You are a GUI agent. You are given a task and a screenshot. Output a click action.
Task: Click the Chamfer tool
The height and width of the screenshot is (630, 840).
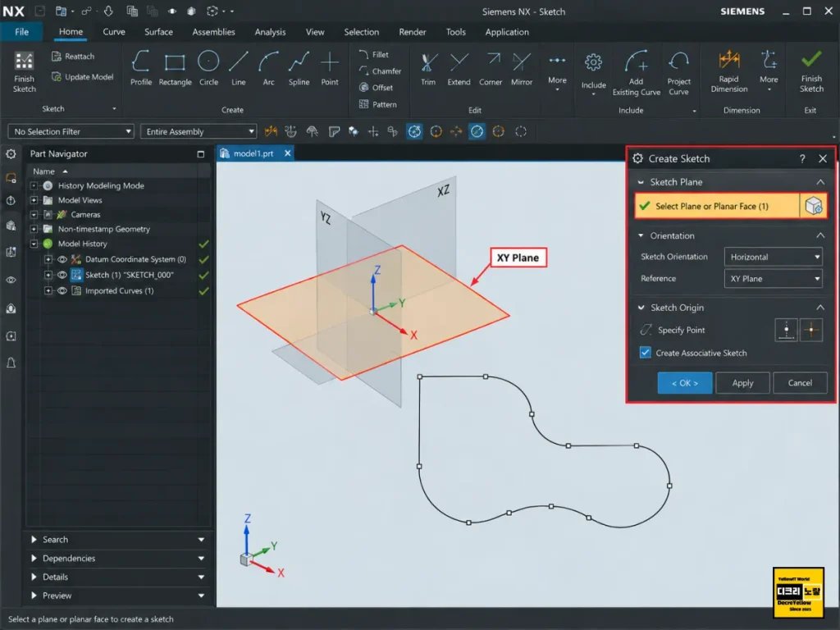(380, 71)
